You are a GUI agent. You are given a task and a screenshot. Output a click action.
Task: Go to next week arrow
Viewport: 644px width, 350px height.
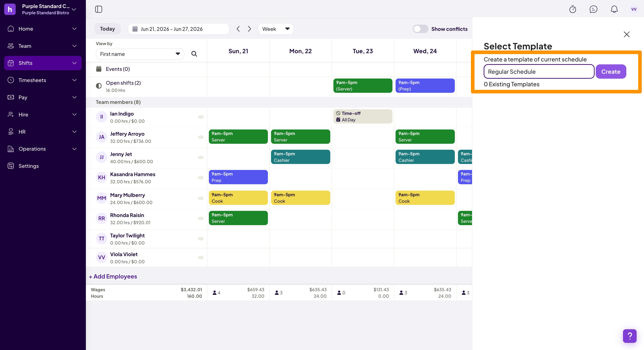pos(249,29)
